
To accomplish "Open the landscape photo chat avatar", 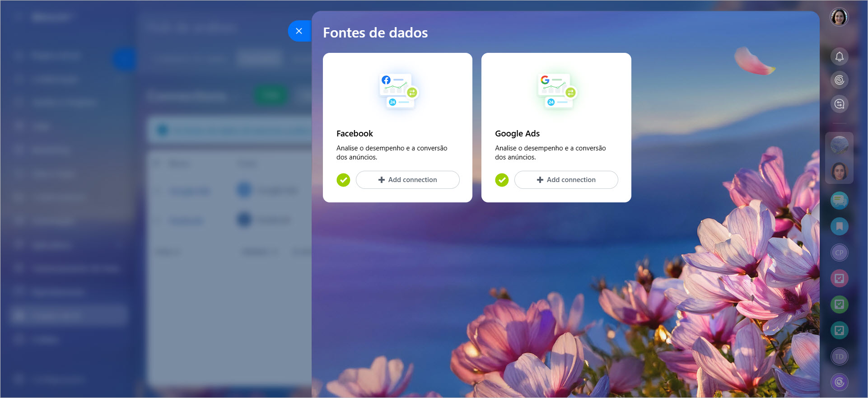I will click(839, 145).
